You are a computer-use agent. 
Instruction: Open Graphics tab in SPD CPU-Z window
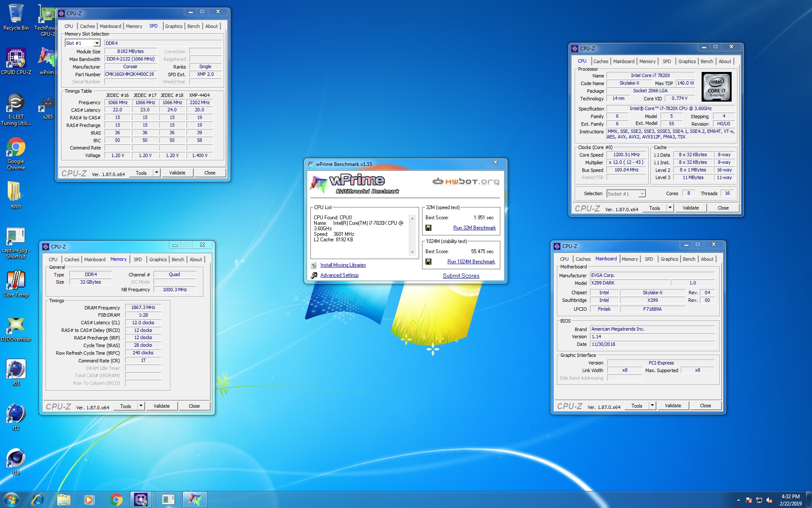173,26
